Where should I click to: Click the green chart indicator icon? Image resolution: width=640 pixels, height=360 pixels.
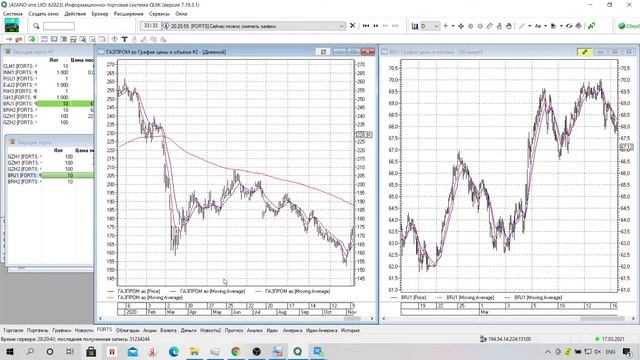pyautogui.click(x=591, y=26)
